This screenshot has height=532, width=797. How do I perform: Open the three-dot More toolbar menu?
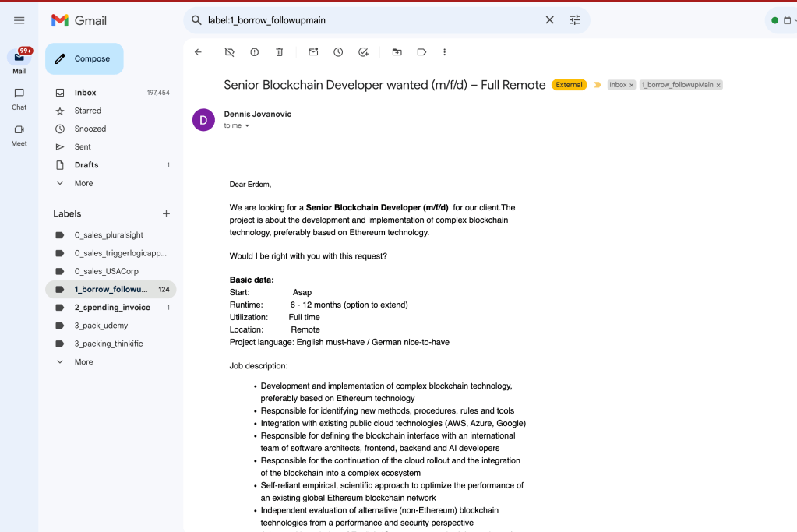tap(444, 52)
